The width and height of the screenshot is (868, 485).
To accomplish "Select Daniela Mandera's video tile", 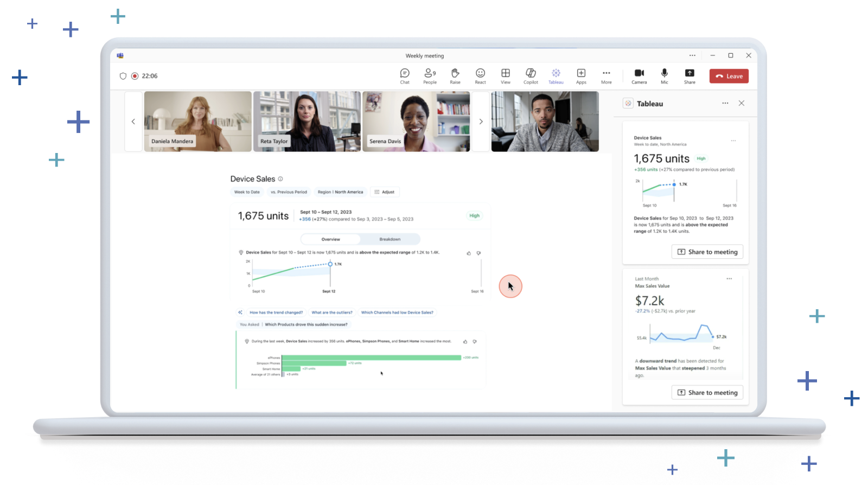I will (x=198, y=122).
